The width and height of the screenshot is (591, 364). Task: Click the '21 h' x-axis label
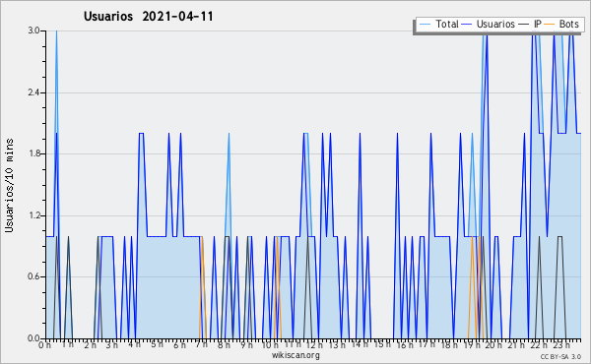(516, 345)
